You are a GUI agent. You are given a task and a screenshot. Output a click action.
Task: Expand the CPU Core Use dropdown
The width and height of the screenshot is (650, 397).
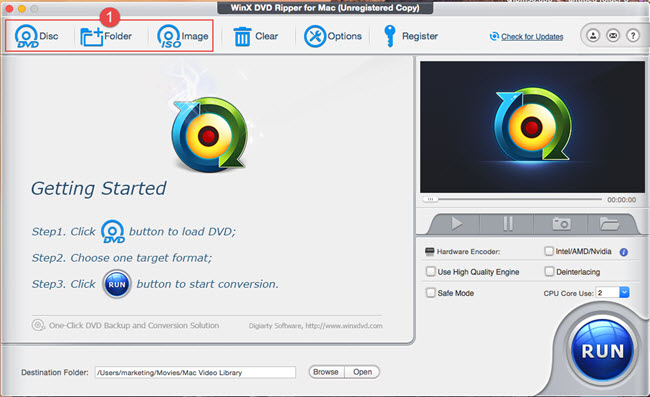(x=624, y=293)
